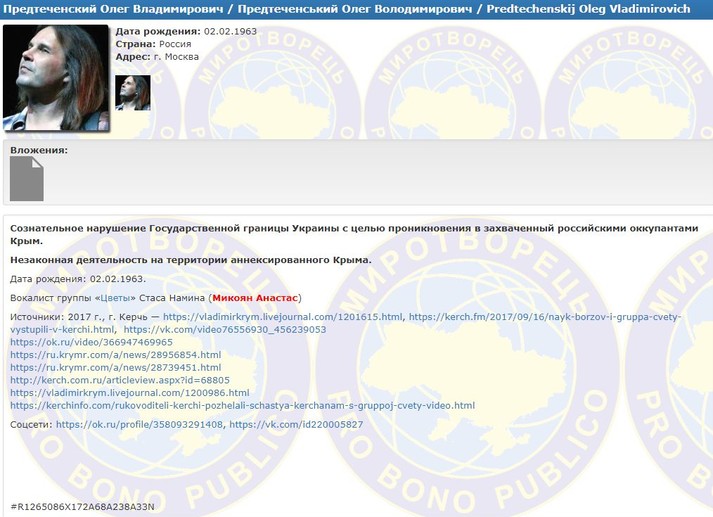713x517 pixels.
Task: Open the «Цветы» group link
Action: point(115,298)
